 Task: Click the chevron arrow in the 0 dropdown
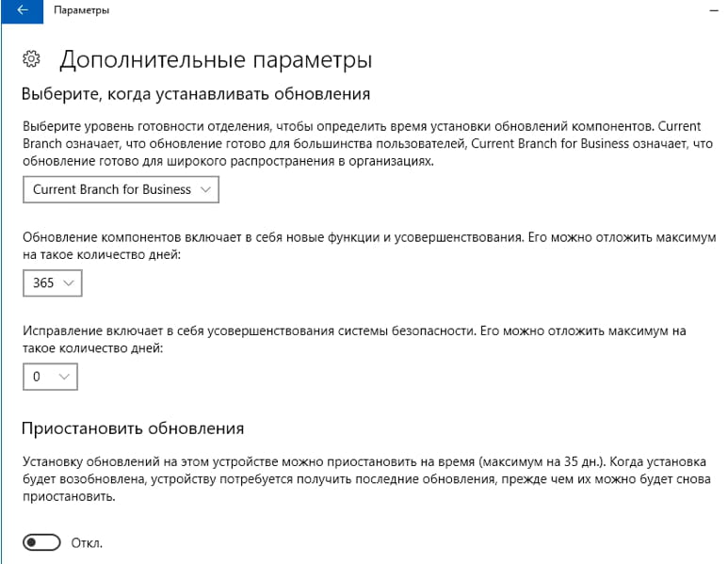(64, 377)
